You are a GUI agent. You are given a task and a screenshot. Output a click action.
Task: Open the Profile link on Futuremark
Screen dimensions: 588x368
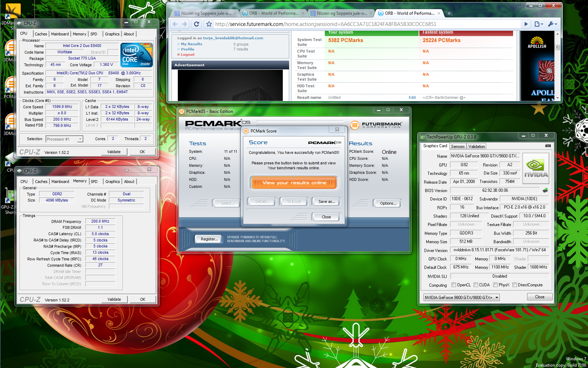pos(188,49)
